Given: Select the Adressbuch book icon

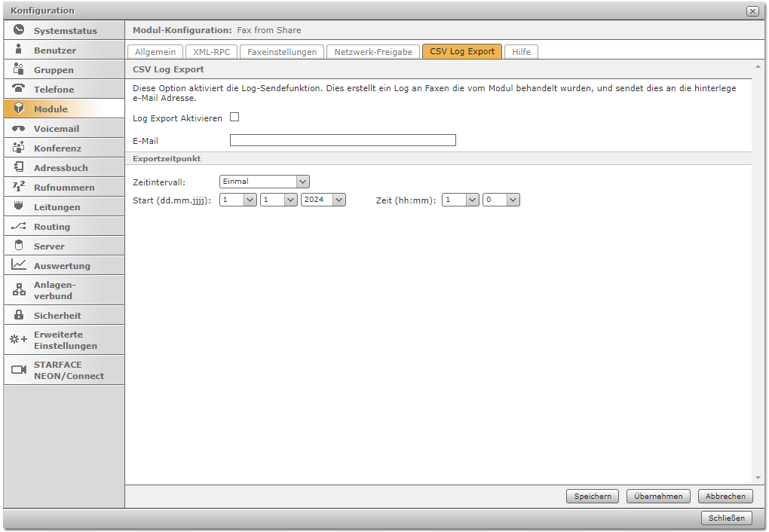Looking at the screenshot, I should click(x=19, y=168).
